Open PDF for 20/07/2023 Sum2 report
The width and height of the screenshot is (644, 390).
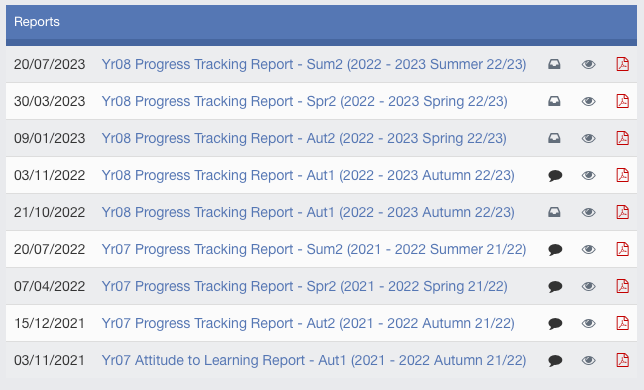623,64
